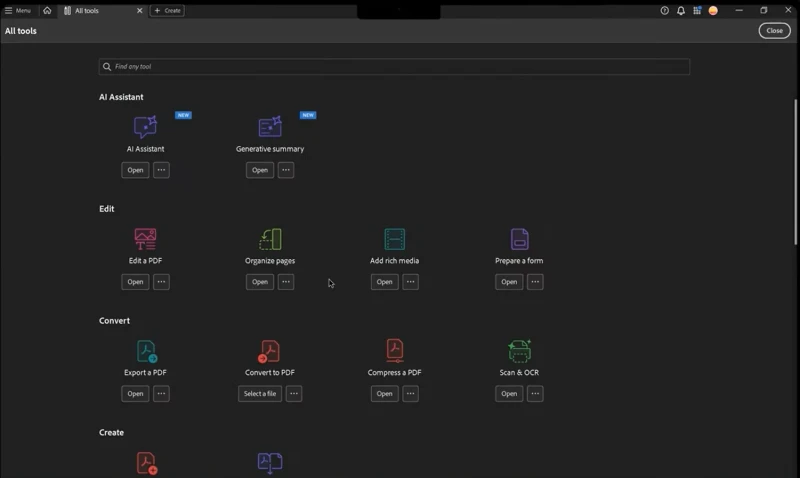Switch to the All tools tab

click(87, 10)
